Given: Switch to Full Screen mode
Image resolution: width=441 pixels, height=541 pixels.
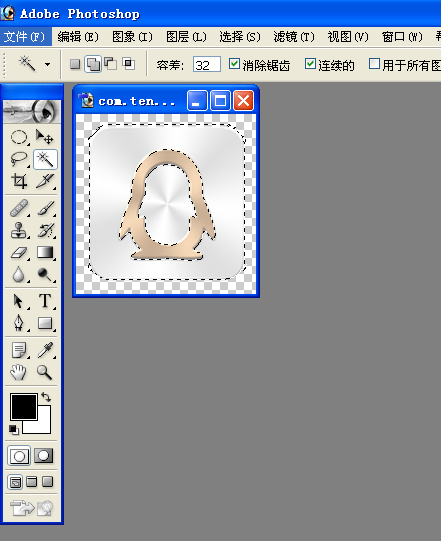Looking at the screenshot, I should point(47,481).
